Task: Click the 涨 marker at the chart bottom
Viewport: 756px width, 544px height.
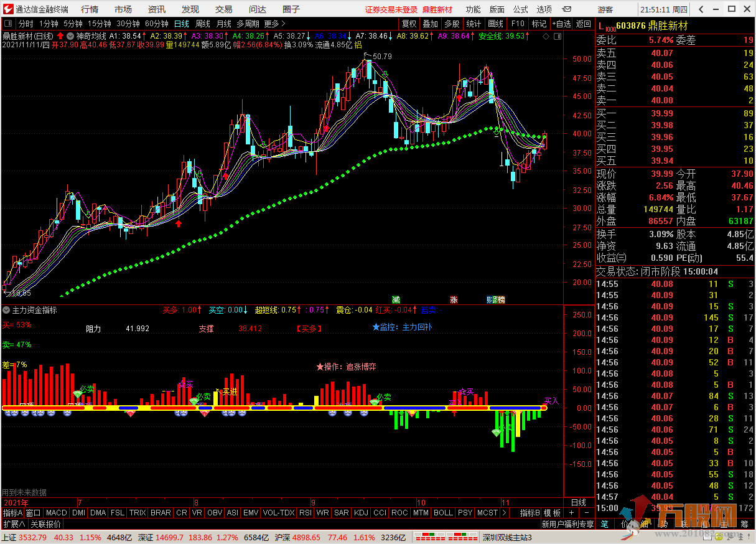Action: coord(454,299)
